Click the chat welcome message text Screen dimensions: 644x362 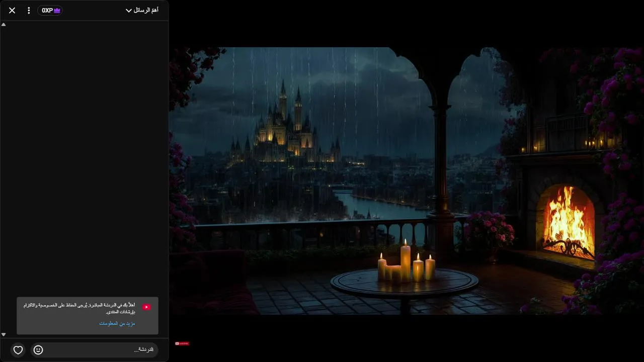tap(79, 308)
